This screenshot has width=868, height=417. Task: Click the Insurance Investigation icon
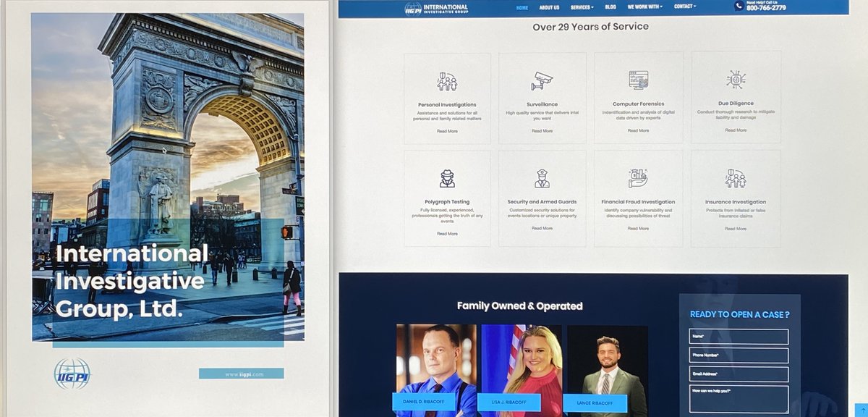point(736,178)
